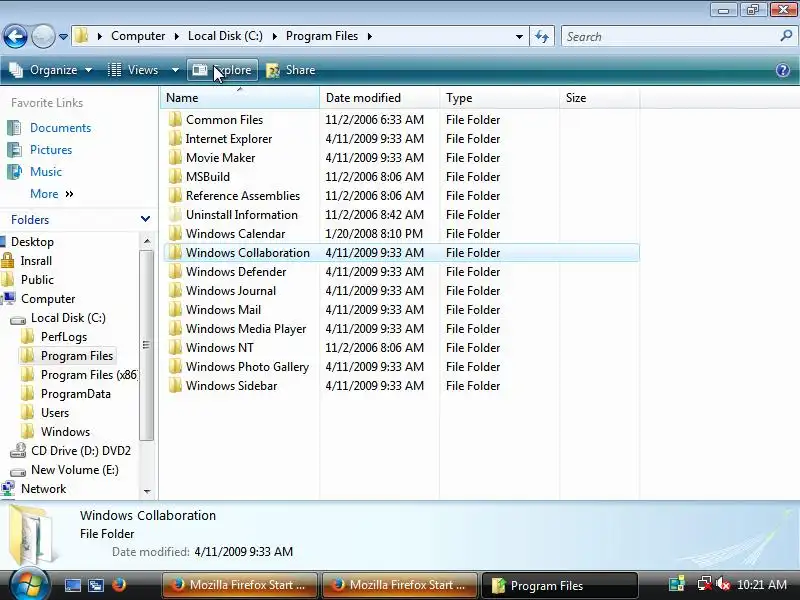The height and width of the screenshot is (600, 800).
Task: Select Windows folder in tree
Action: (65, 432)
